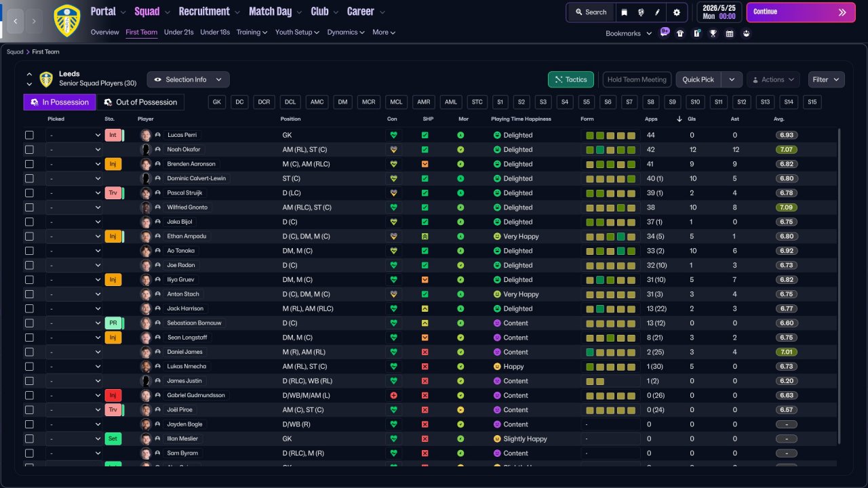Viewport: 868px width, 488px height.
Task: Expand the Selection Info dropdown
Action: [x=188, y=79]
